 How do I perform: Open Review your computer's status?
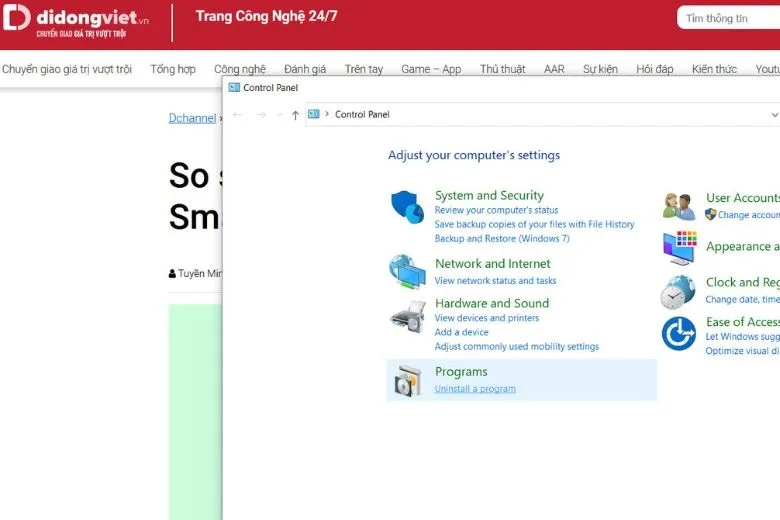[496, 210]
